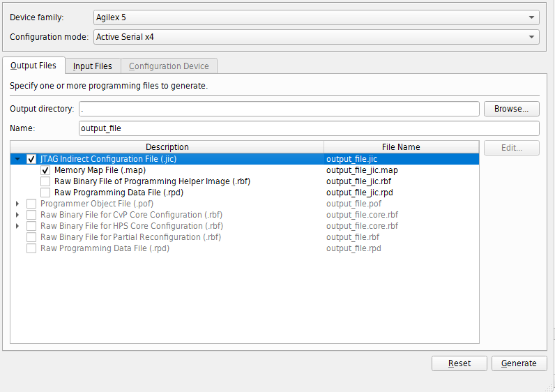Select the output_file_jic.map file name cell
555x392 pixels.
point(362,170)
